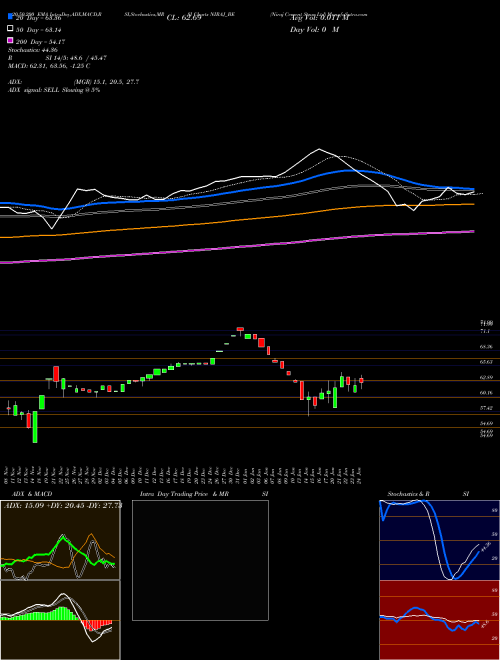Viewport: 500px width, 660px height.
Task: Click the white 50 Day legend swatch
Action: click(x=10, y=29)
